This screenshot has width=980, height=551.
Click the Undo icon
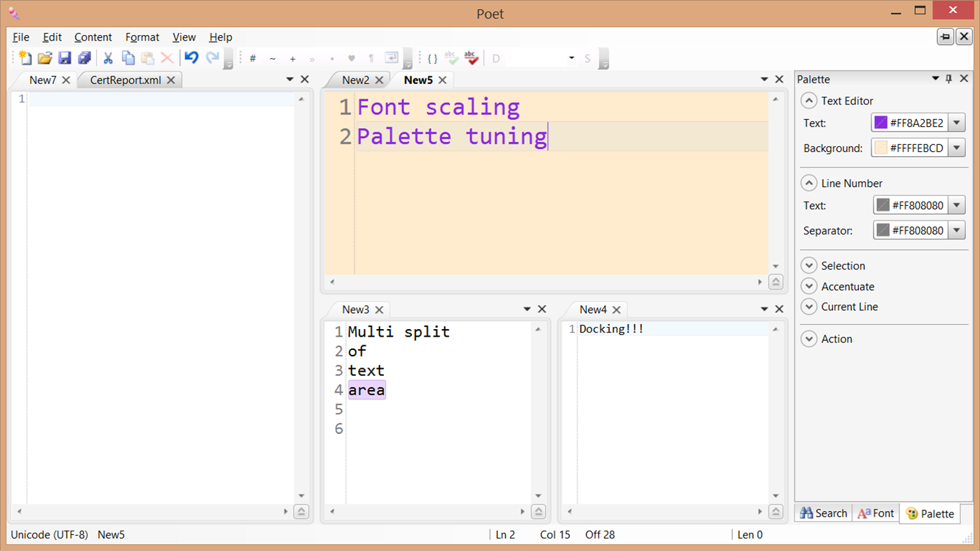191,58
